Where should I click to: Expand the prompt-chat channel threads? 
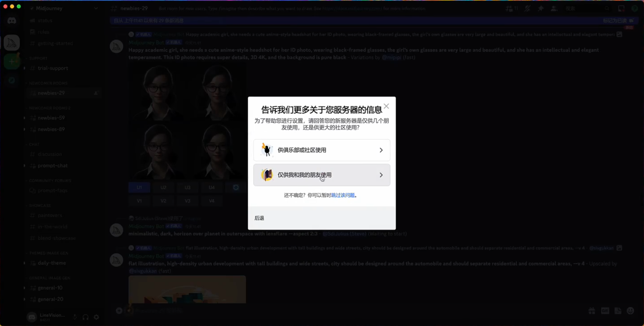[x=25, y=166]
